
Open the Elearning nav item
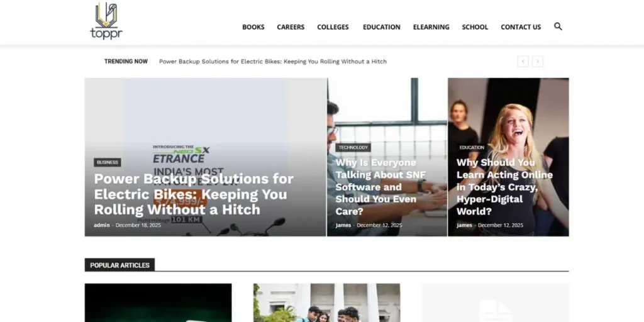point(431,27)
